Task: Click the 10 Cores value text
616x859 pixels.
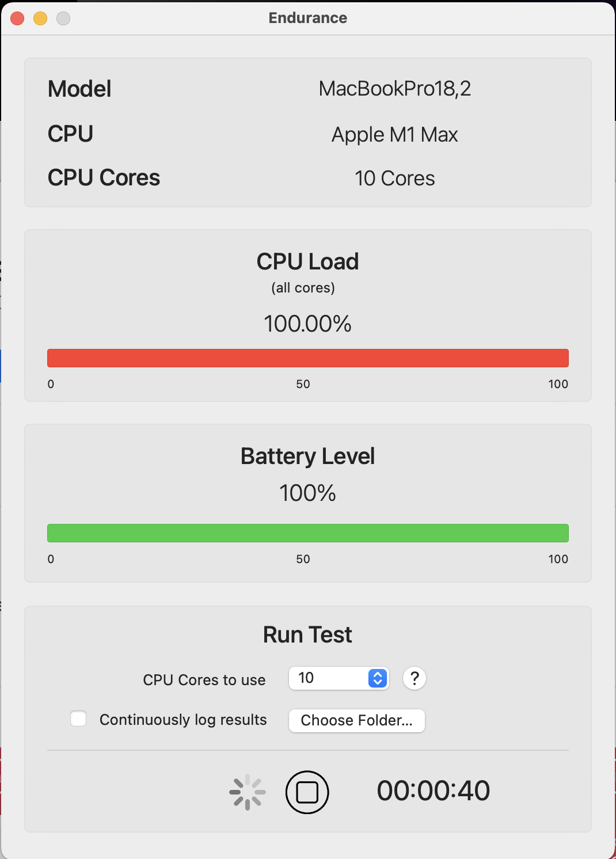Action: pyautogui.click(x=395, y=178)
